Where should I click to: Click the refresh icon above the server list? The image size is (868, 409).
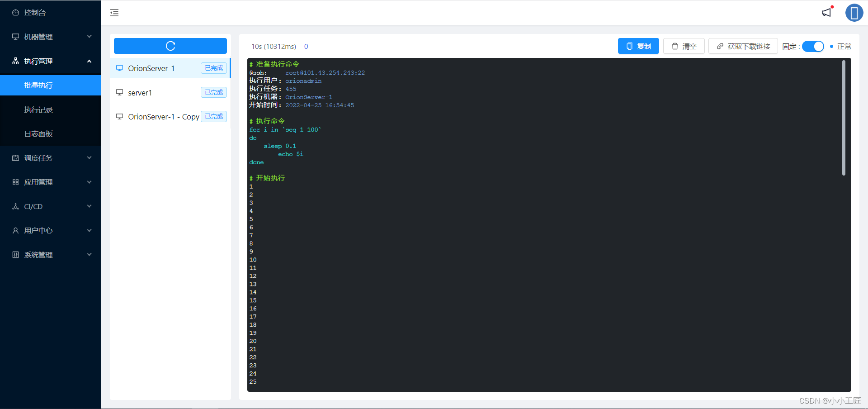click(x=170, y=46)
